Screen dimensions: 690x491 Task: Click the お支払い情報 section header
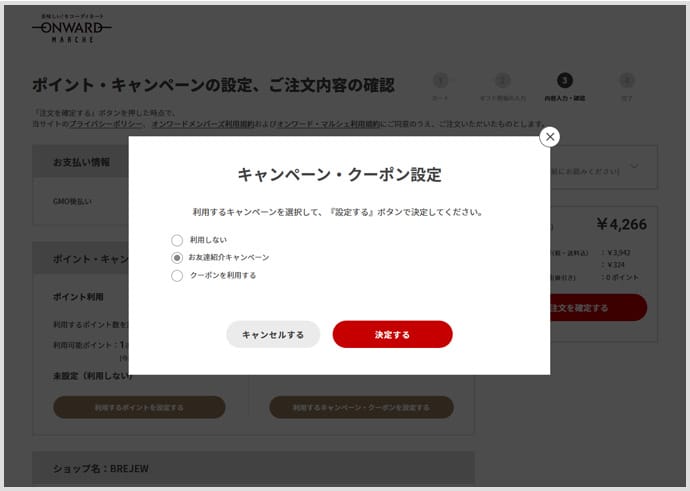(81, 162)
